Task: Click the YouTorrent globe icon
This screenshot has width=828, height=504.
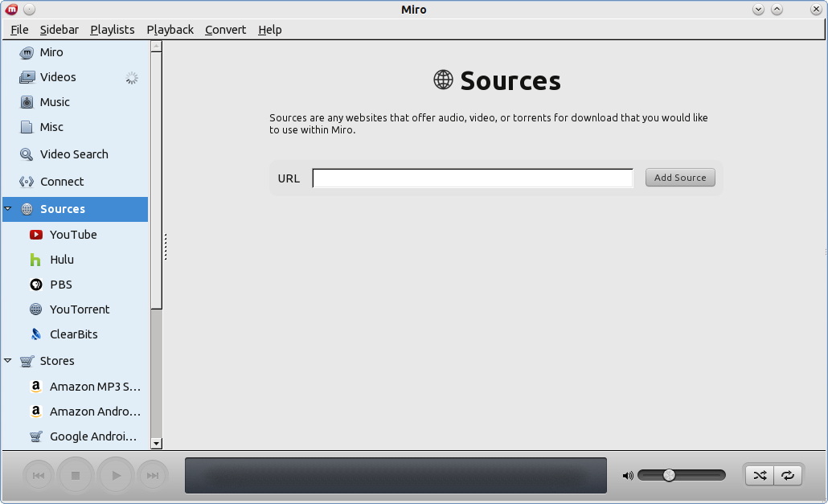Action: [36, 309]
